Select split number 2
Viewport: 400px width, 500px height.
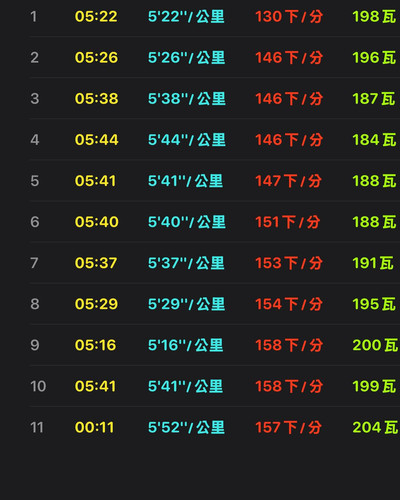[34, 58]
